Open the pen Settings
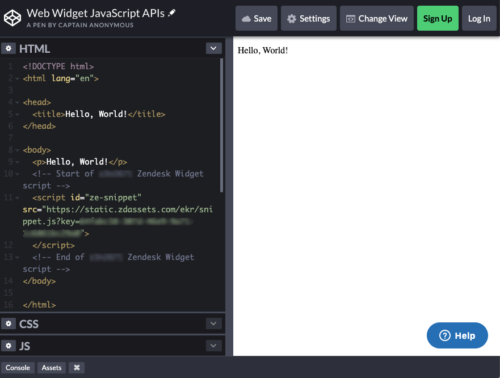Image resolution: width=500 pixels, height=378 pixels. tap(309, 18)
